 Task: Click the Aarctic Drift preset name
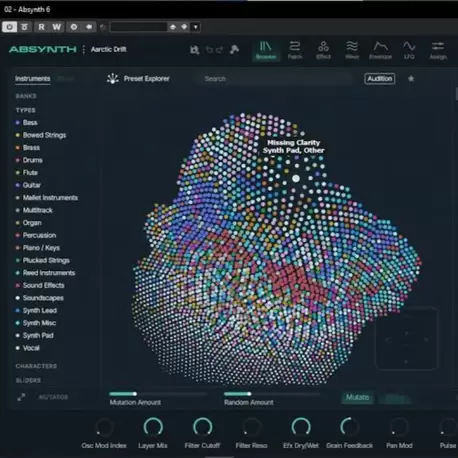pos(108,49)
